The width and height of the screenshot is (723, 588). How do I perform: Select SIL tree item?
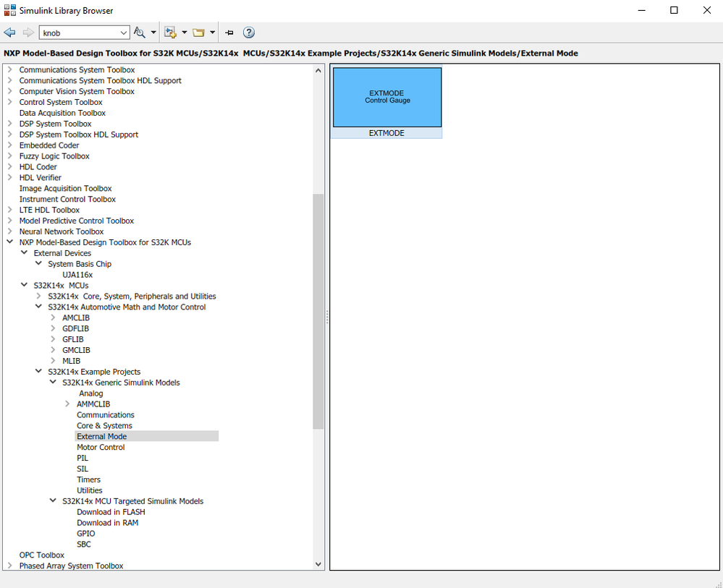coord(83,469)
